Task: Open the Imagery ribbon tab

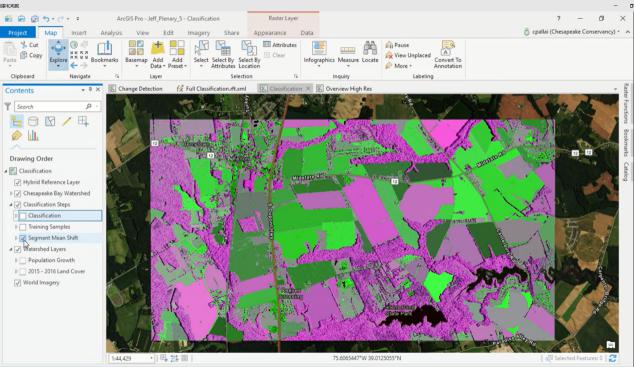Action: [x=199, y=33]
